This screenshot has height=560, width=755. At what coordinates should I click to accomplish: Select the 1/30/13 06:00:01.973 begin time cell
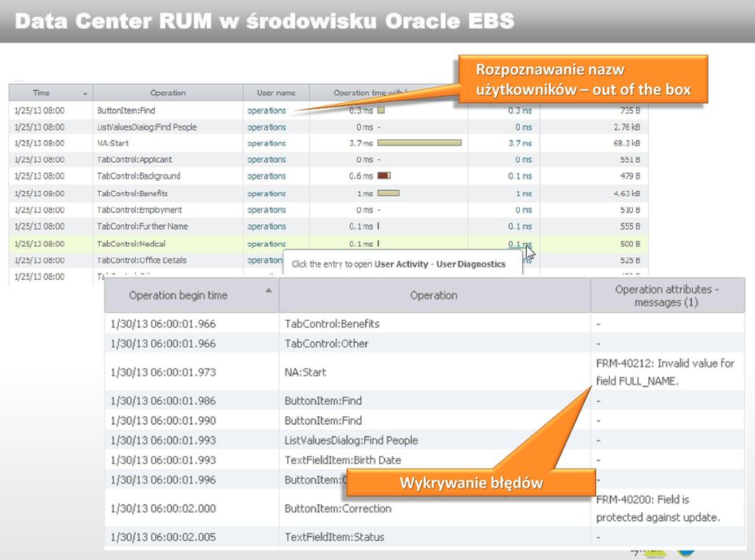tap(164, 372)
